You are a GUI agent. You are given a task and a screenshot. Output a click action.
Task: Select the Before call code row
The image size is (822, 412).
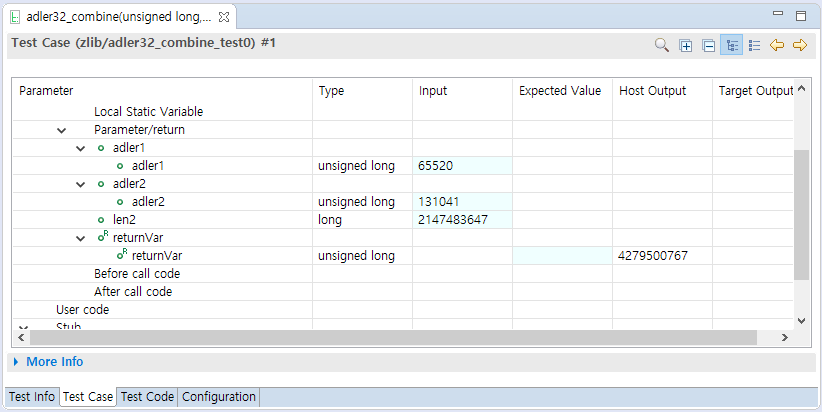(137, 274)
